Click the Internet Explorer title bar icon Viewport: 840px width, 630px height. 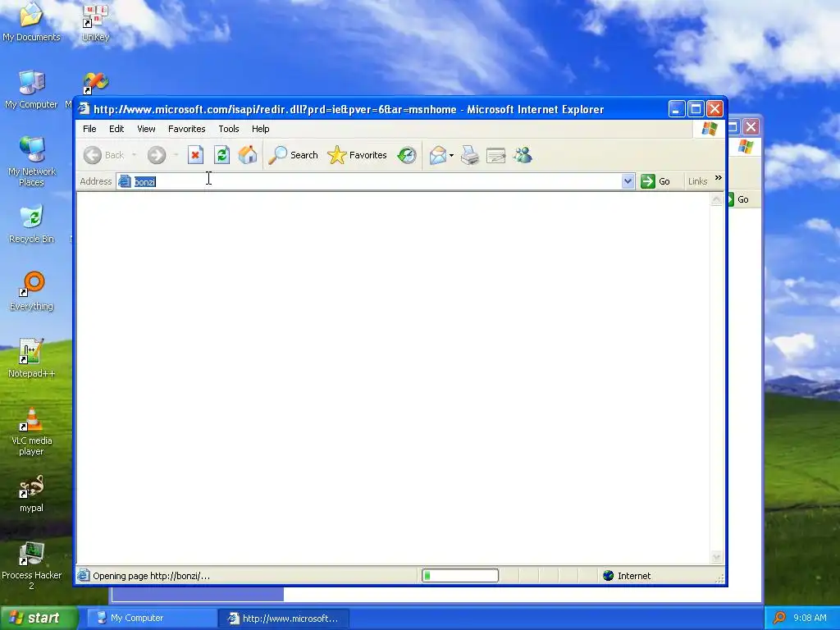pos(84,109)
